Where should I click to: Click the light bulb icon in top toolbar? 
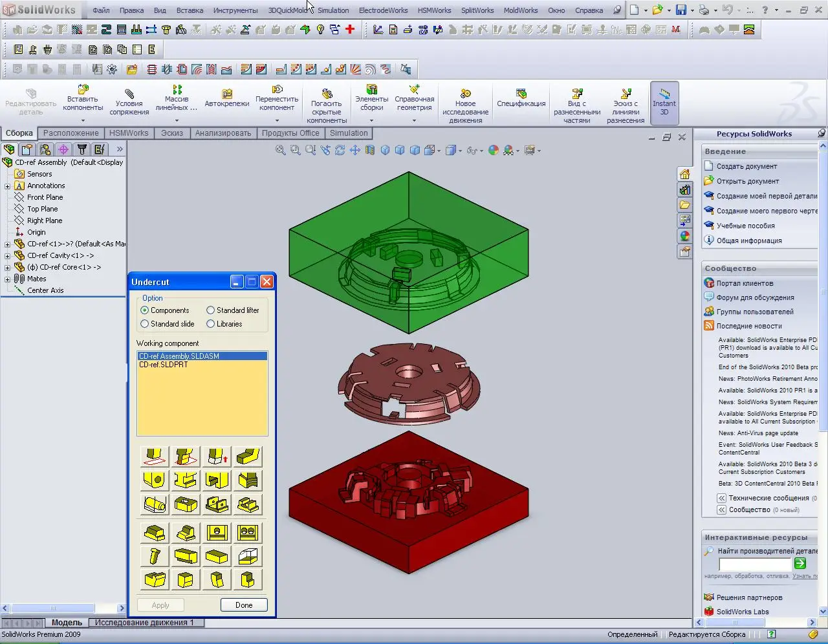[x=320, y=29]
